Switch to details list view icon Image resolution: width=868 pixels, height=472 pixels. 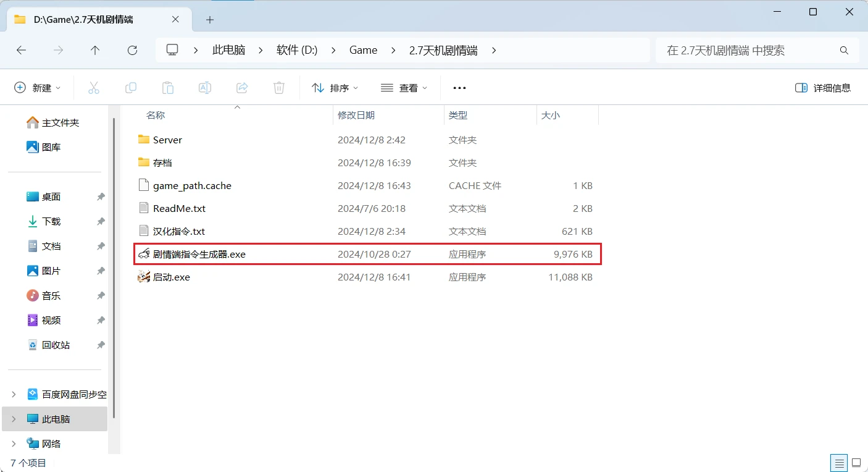tap(838, 462)
